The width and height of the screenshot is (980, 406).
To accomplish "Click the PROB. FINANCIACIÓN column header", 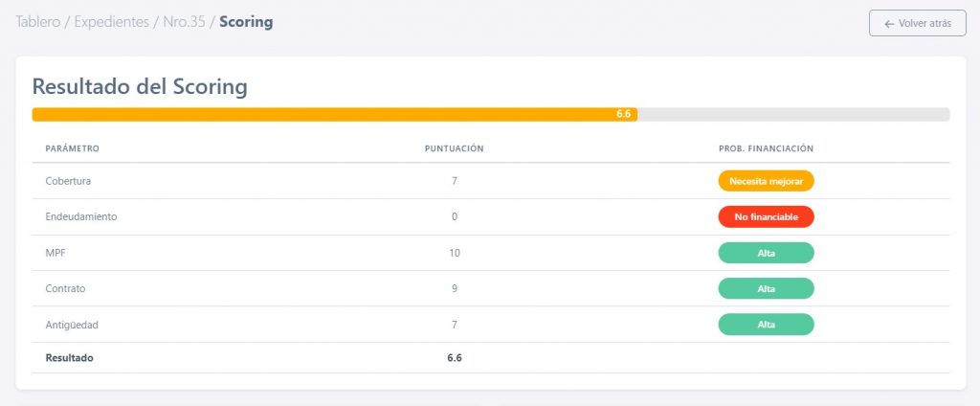I will [766, 148].
